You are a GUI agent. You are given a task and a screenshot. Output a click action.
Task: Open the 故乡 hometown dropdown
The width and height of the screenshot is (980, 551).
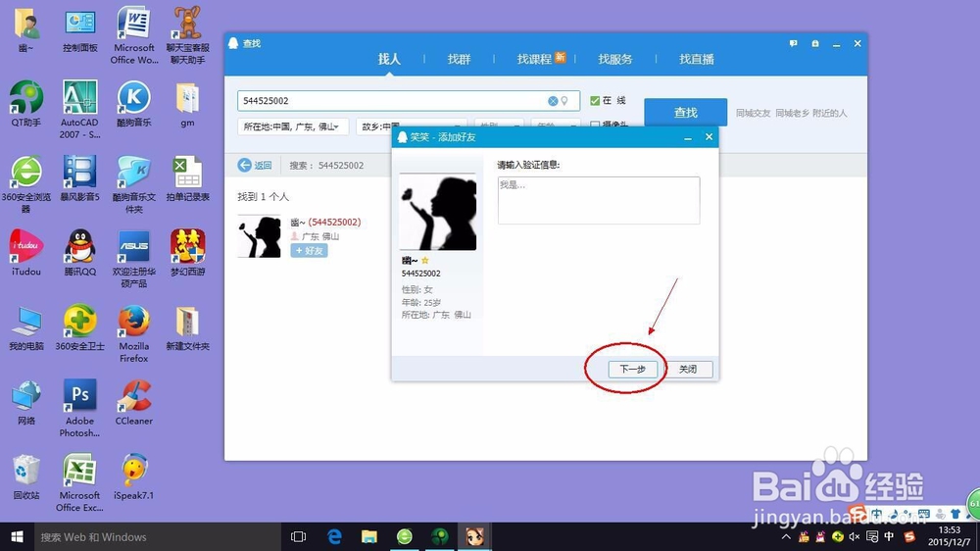coord(412,126)
